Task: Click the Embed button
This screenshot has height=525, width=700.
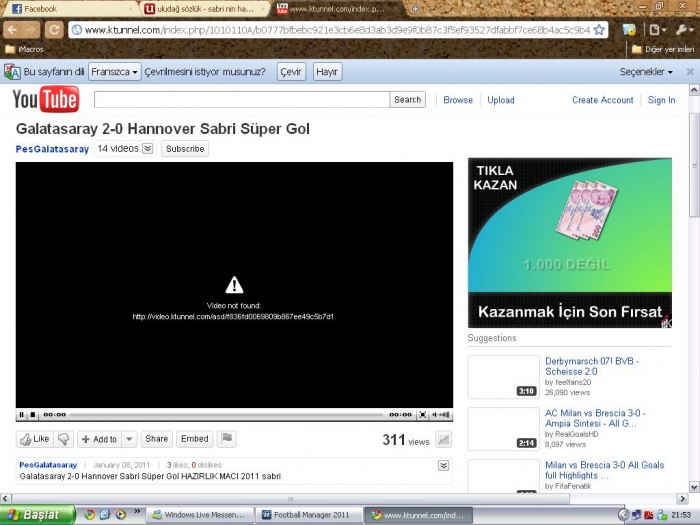Action: click(194, 439)
